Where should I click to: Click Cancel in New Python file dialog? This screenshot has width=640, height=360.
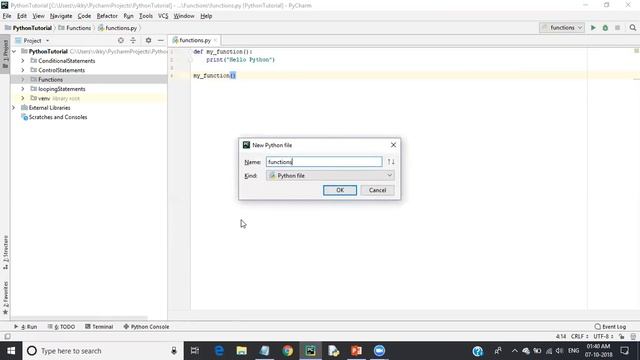pyautogui.click(x=377, y=190)
